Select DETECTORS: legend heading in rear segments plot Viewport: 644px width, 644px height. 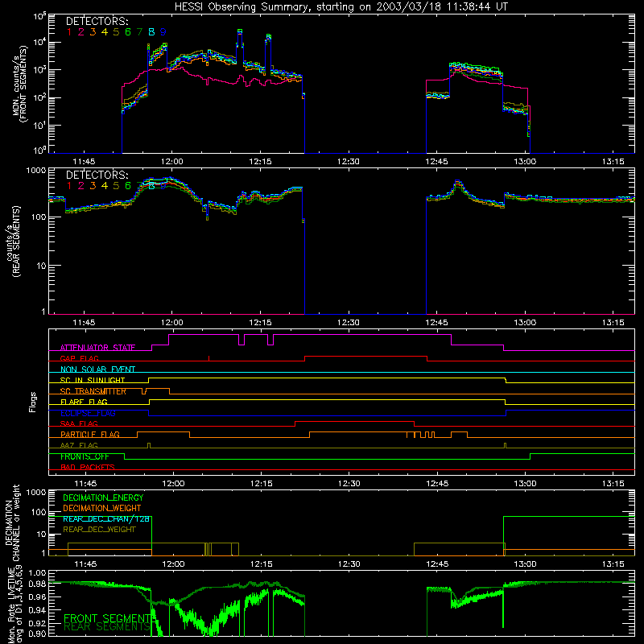pyautogui.click(x=97, y=175)
